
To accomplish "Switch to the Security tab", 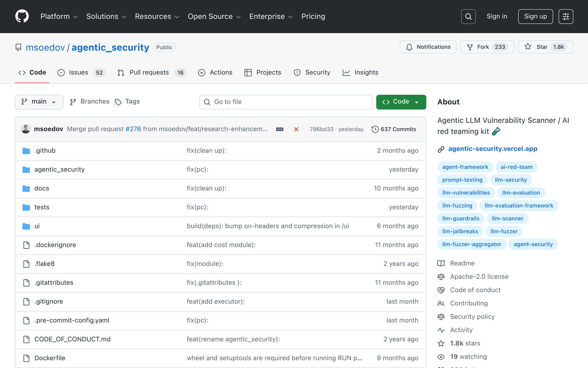I will pos(312,72).
